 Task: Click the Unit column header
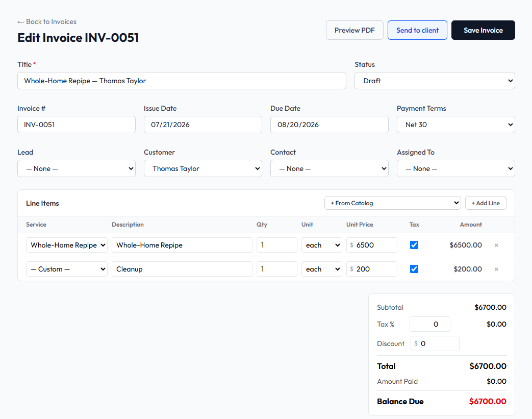(307, 225)
